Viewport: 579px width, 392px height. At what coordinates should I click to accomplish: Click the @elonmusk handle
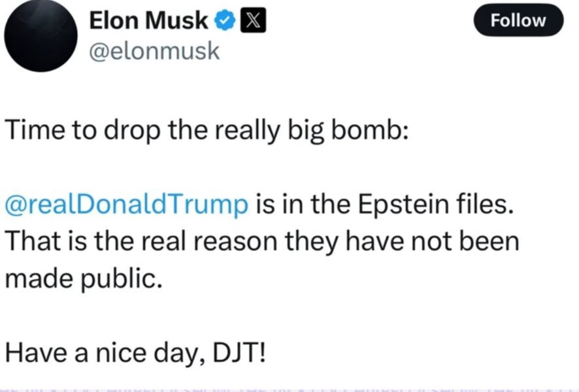(x=154, y=52)
